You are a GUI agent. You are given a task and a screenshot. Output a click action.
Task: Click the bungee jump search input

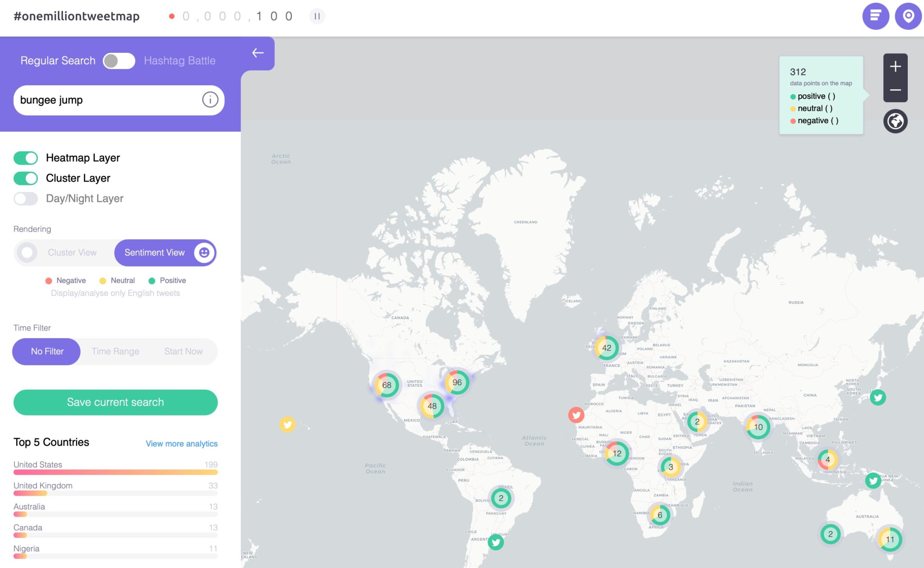pos(90,100)
